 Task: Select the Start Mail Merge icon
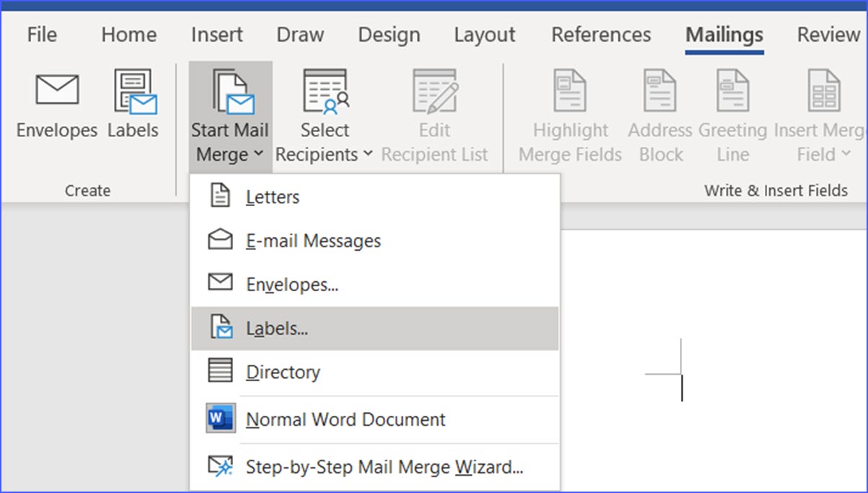pyautogui.click(x=229, y=94)
